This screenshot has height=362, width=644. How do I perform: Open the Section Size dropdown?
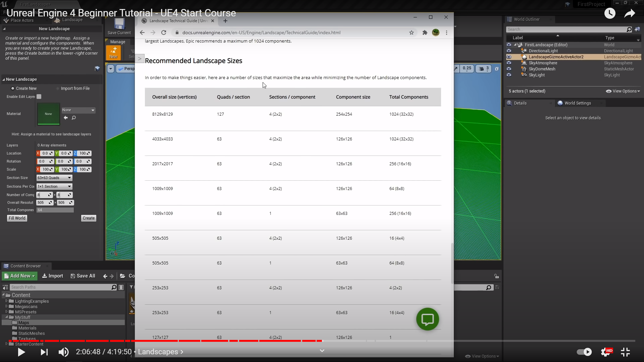pos(54,178)
